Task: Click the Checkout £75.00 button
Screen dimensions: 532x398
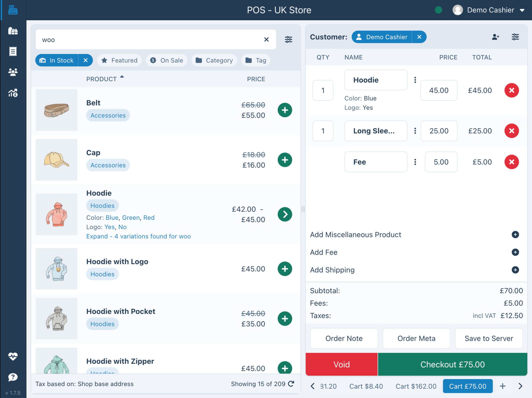Action: pyautogui.click(x=452, y=364)
